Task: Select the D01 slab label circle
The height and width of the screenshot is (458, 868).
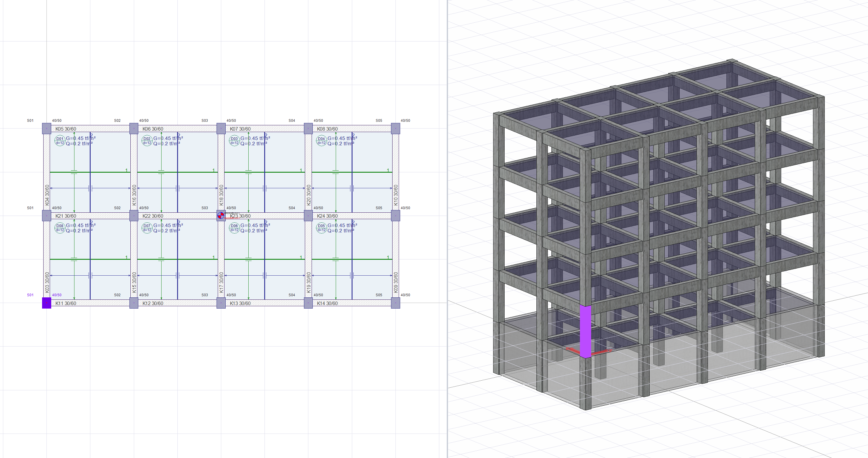Action: coord(60,141)
